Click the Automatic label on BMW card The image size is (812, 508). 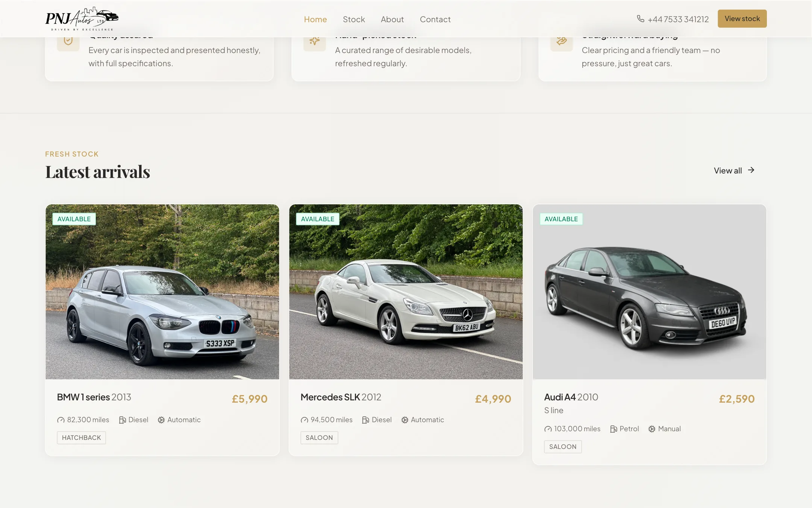tap(184, 420)
